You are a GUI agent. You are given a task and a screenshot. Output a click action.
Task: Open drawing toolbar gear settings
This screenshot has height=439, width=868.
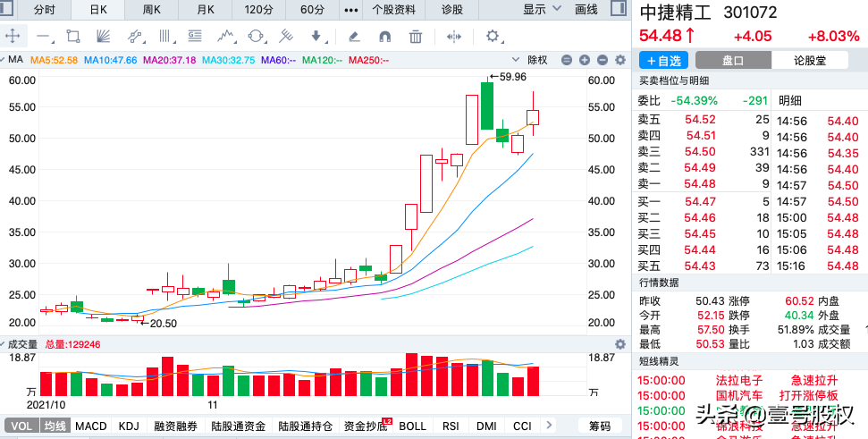tap(493, 37)
